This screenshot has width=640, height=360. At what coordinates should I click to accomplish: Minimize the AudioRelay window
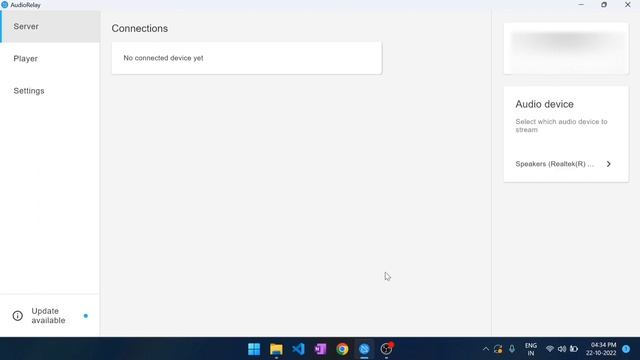pyautogui.click(x=581, y=5)
